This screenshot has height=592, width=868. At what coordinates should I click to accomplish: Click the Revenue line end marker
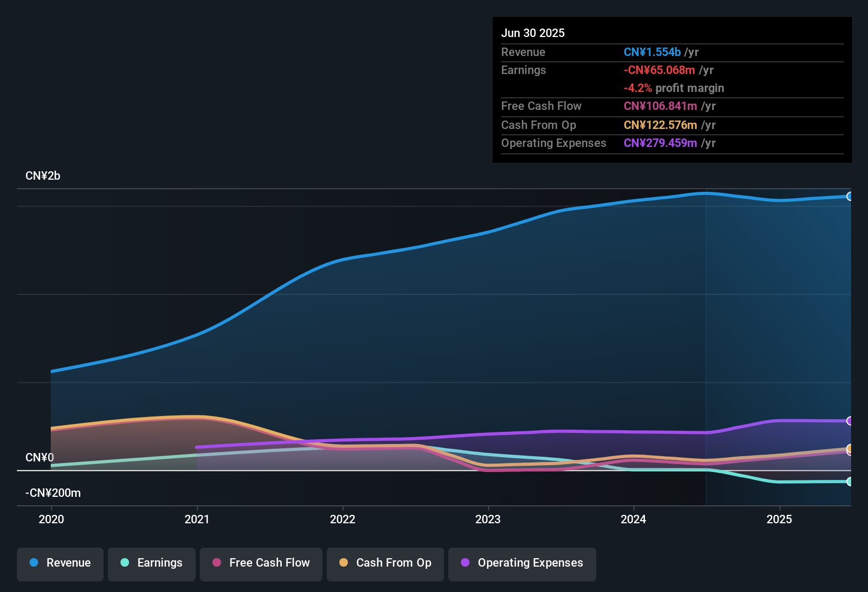849,197
